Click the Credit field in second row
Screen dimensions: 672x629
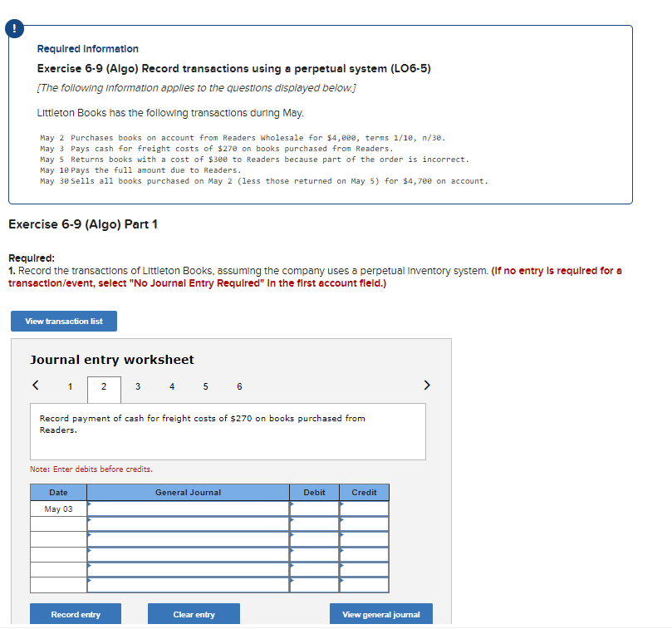pyautogui.click(x=365, y=524)
